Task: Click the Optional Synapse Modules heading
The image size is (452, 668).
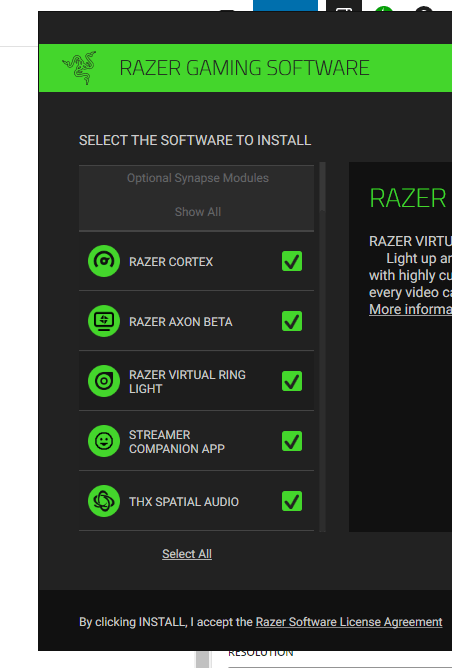Action: pos(198,178)
